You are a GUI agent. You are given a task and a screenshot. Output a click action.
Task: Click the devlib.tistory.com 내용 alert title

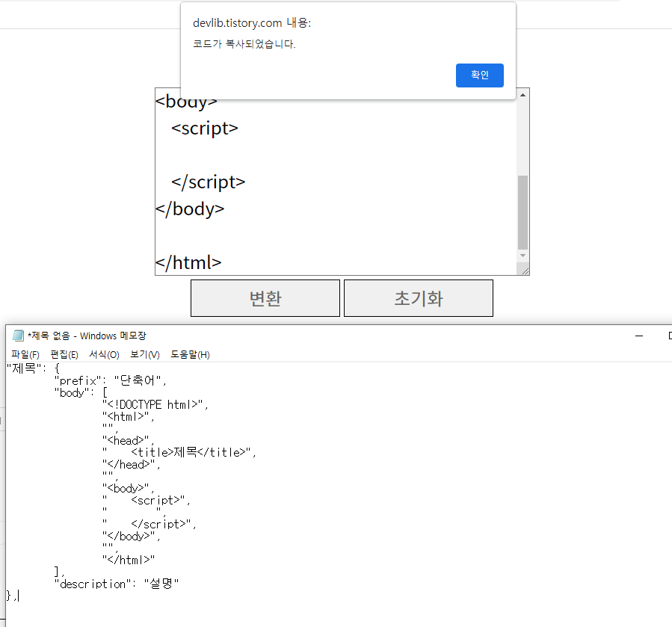coord(252,23)
